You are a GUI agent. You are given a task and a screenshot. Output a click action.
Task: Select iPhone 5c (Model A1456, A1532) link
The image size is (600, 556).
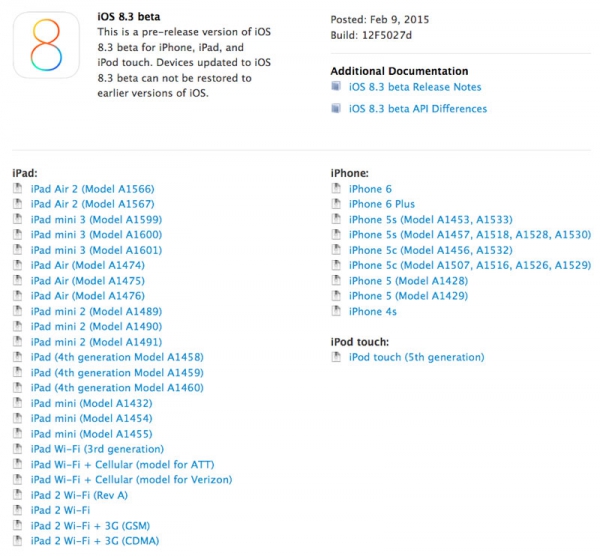tap(430, 250)
